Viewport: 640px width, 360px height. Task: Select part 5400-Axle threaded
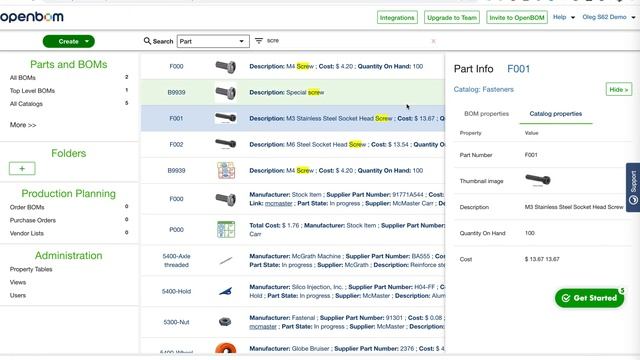[x=176, y=260]
